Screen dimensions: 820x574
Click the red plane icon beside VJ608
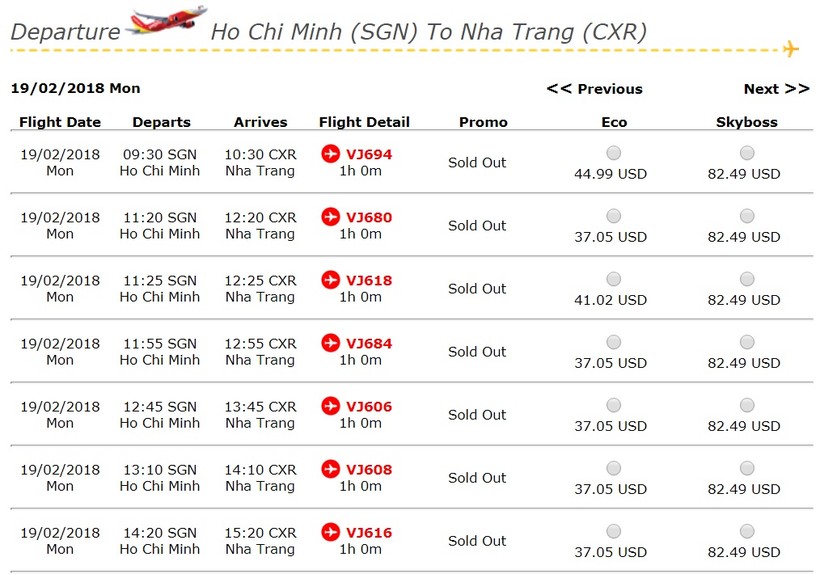point(331,469)
